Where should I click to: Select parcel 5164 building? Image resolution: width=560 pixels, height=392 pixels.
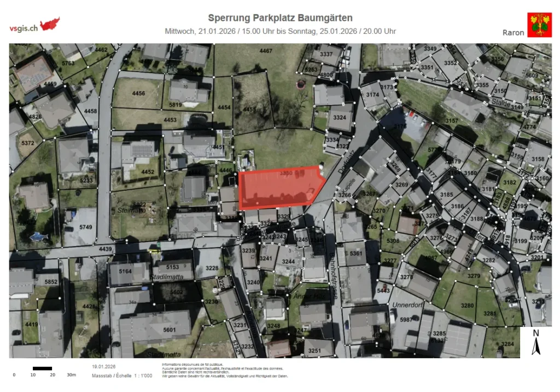(125, 271)
